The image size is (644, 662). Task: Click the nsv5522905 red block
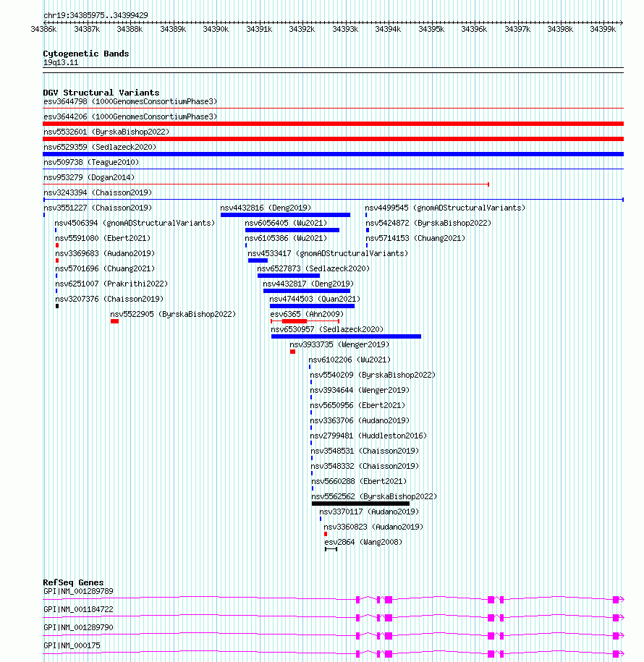pos(115,321)
